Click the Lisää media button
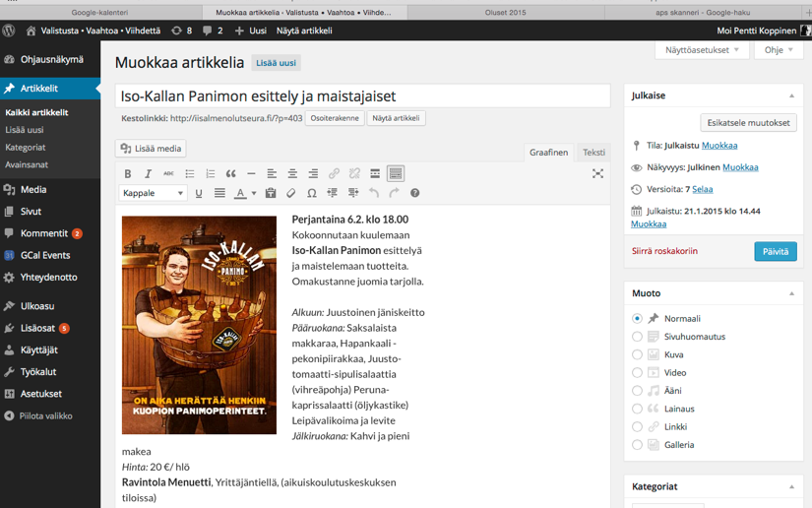This screenshot has height=508, width=812. tap(151, 149)
